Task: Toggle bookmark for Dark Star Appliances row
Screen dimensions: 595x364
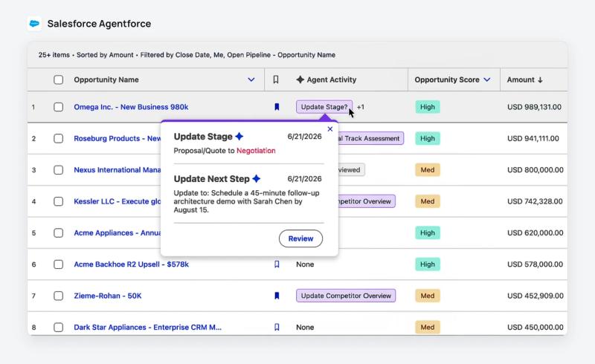Action: [x=277, y=327]
